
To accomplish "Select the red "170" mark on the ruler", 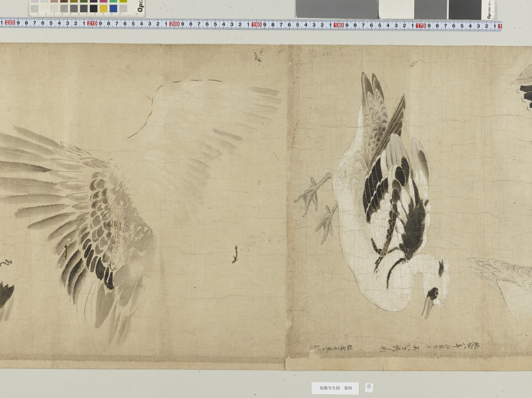I will [x=421, y=26].
